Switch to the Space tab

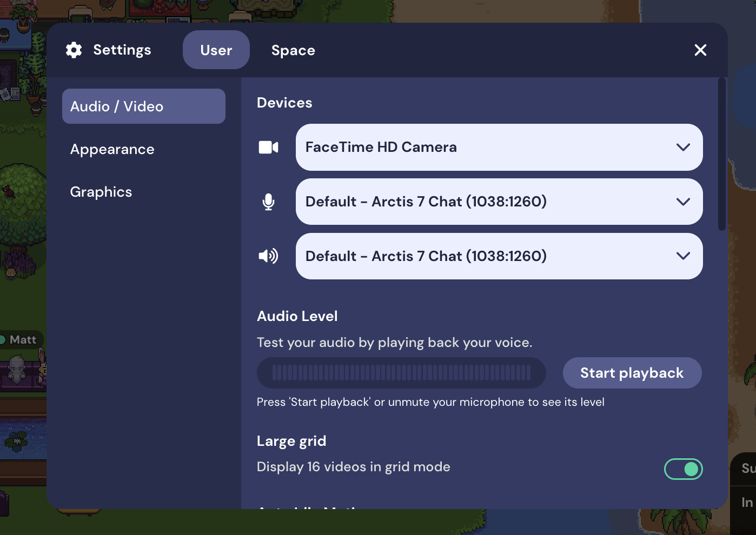(293, 50)
